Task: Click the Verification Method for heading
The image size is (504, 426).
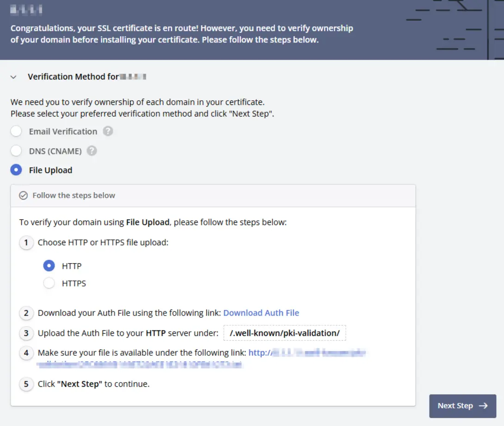Action: (x=73, y=77)
